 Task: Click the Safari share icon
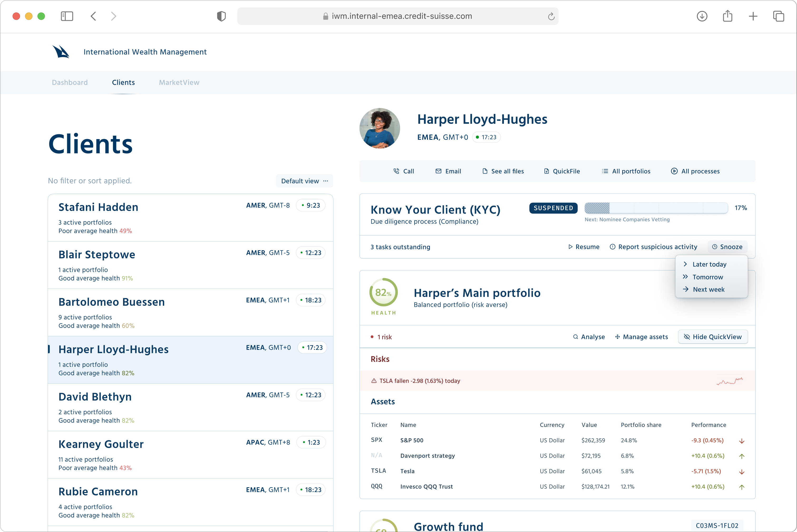727,16
